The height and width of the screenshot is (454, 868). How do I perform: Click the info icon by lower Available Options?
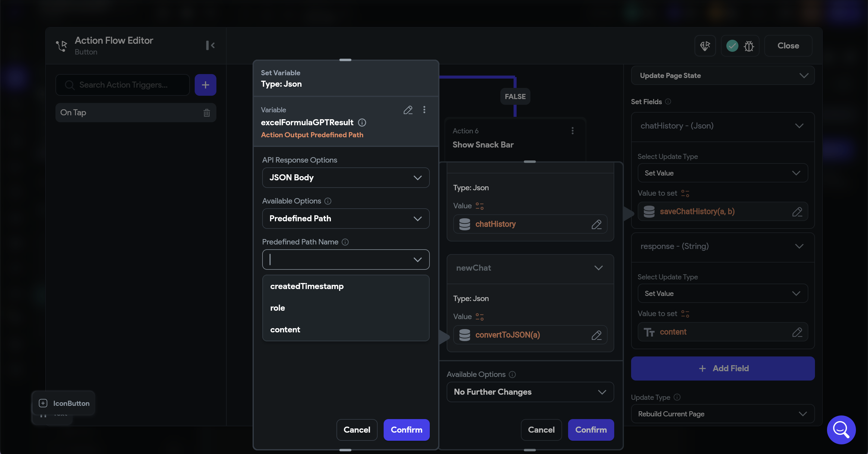tap(512, 374)
